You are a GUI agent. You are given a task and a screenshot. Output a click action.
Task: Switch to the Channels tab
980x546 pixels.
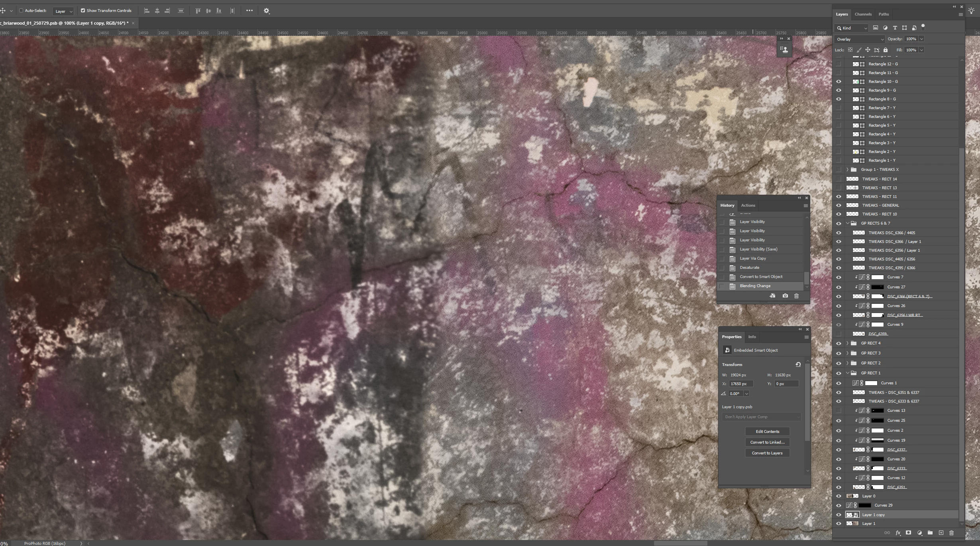tap(863, 14)
